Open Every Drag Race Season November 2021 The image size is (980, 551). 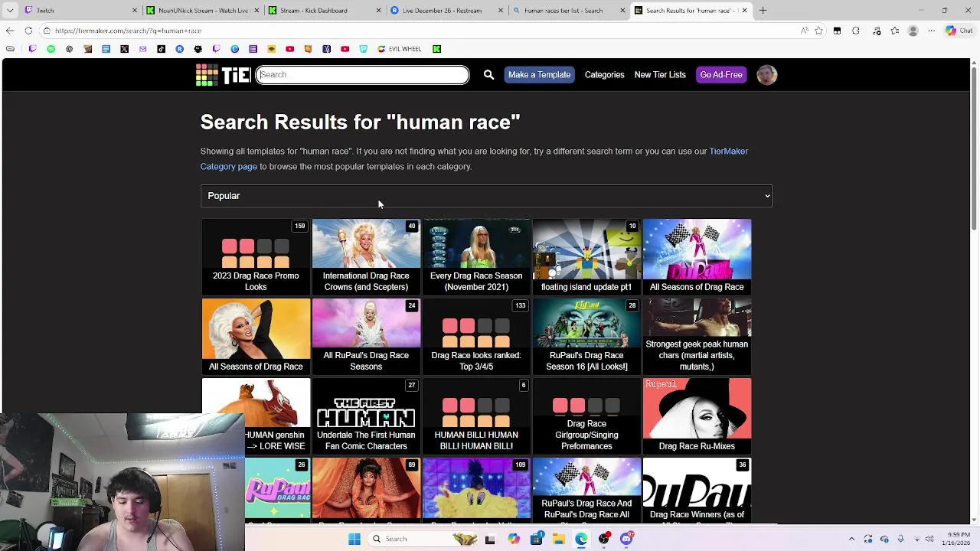pos(476,256)
